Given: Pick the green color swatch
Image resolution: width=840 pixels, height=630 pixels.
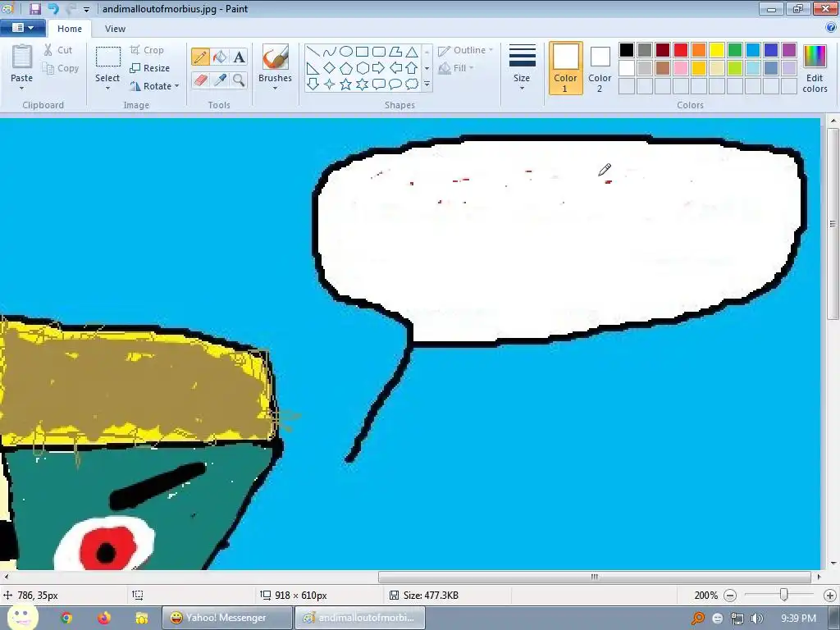Looking at the screenshot, I should pos(734,50).
